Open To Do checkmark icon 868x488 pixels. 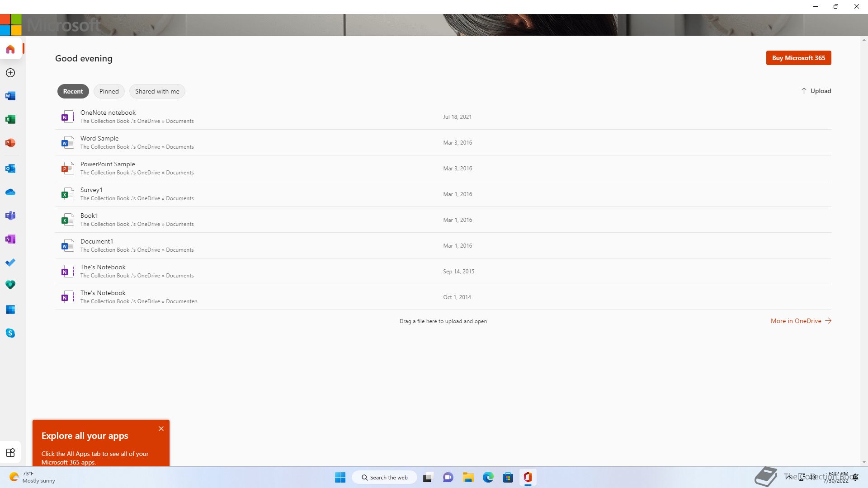[x=10, y=263]
